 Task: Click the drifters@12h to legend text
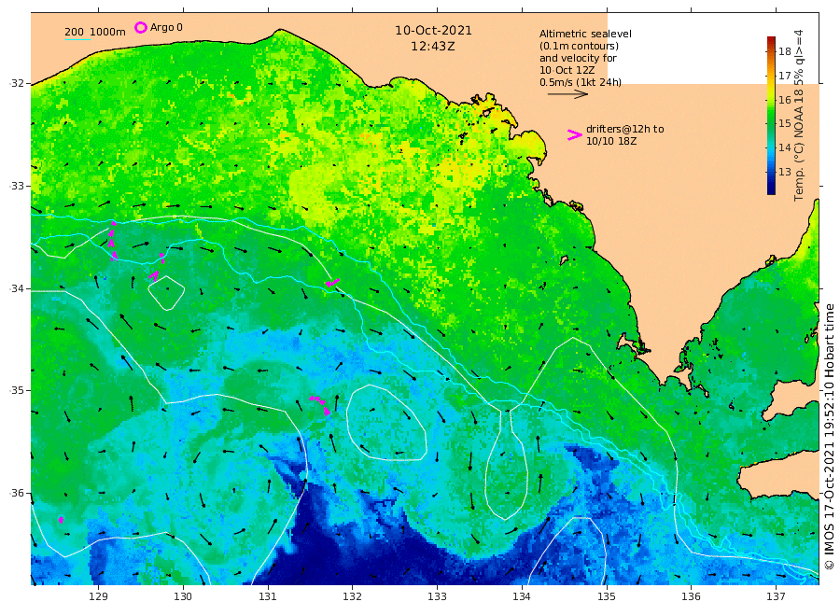point(624,129)
